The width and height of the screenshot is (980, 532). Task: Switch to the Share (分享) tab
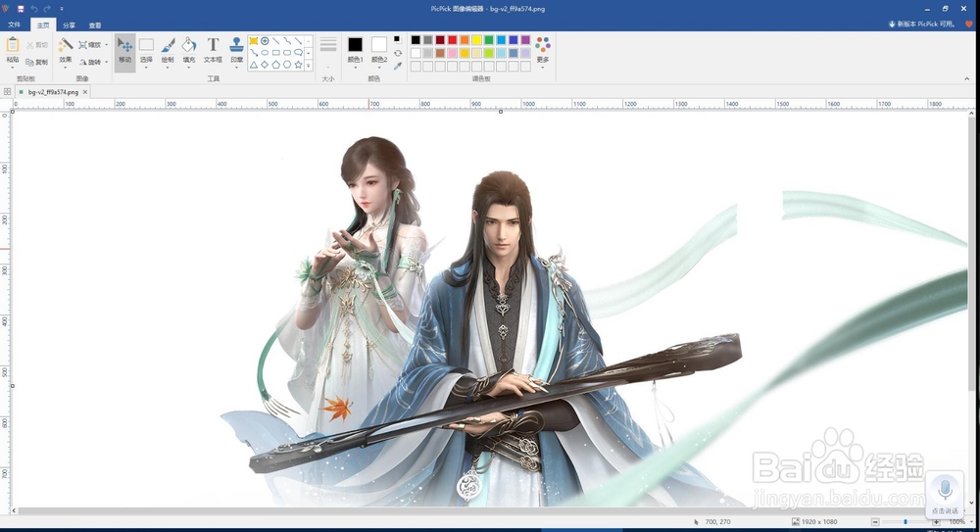coord(69,25)
